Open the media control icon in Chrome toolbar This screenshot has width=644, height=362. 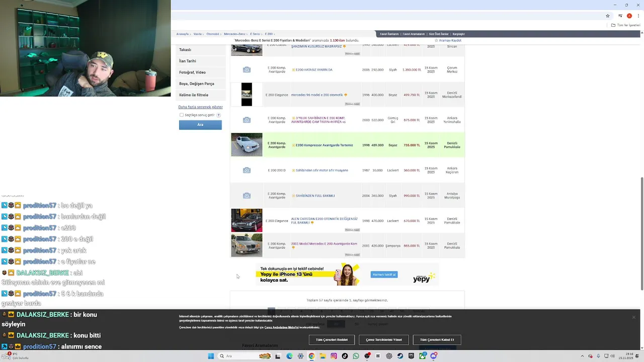point(620,16)
